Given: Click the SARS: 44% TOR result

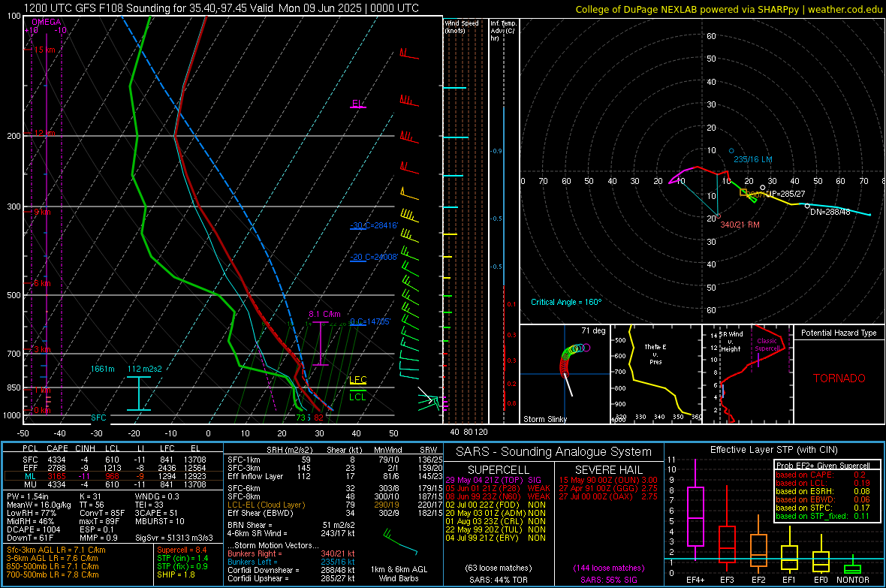Looking at the screenshot, I should (498, 580).
